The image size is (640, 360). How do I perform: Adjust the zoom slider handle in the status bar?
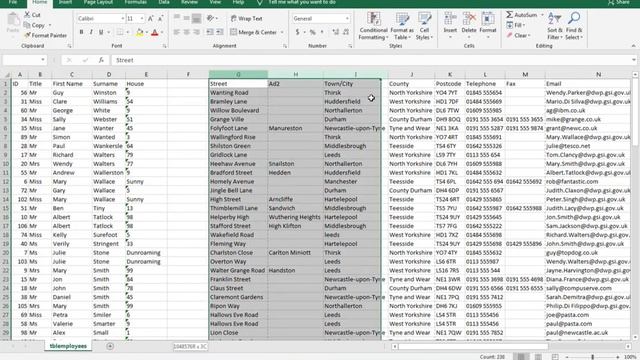(x=592, y=357)
